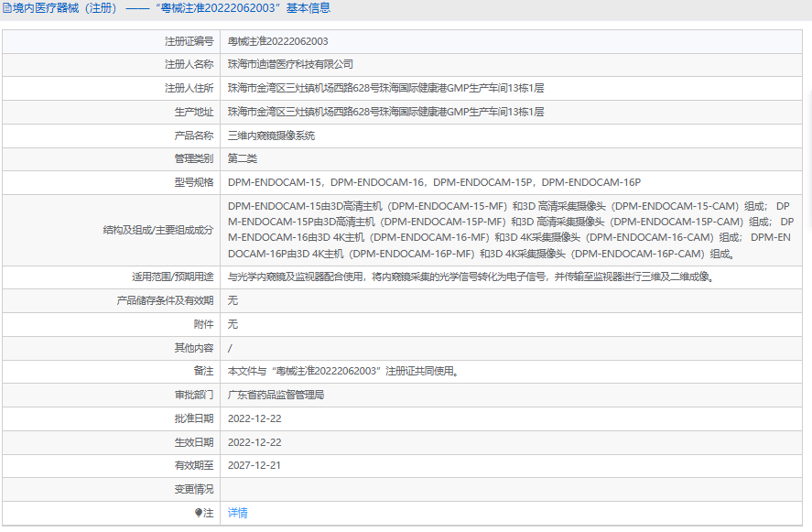Select the registration number 粤械注准20222062003 value in the 注册证编号 row

[278, 41]
